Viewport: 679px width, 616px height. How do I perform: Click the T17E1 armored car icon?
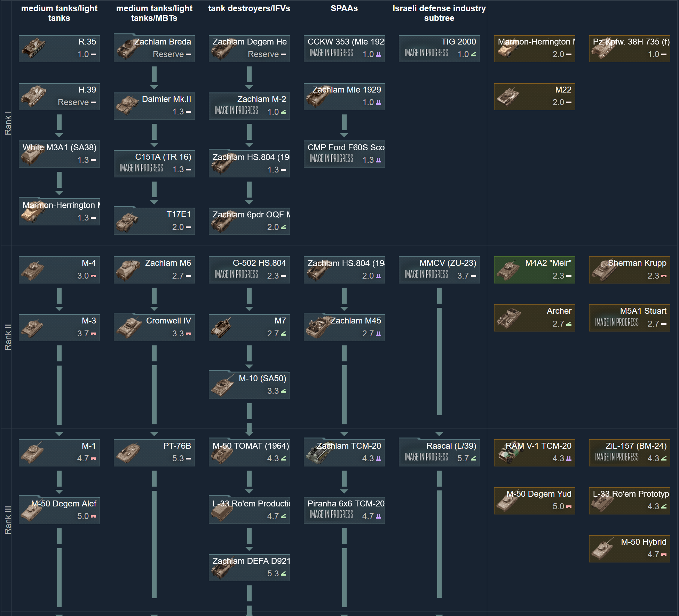(127, 222)
